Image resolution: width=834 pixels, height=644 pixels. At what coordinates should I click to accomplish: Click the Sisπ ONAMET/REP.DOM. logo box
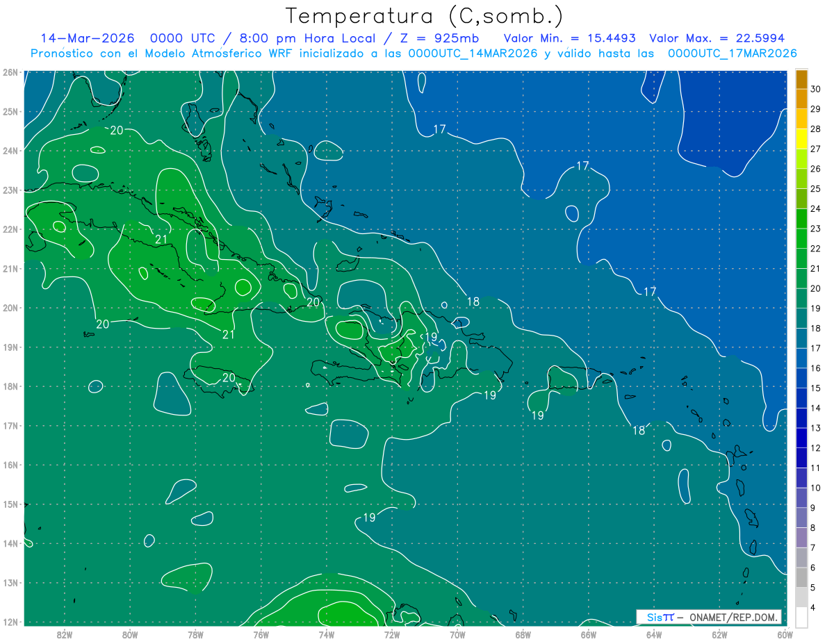pyautogui.click(x=709, y=617)
